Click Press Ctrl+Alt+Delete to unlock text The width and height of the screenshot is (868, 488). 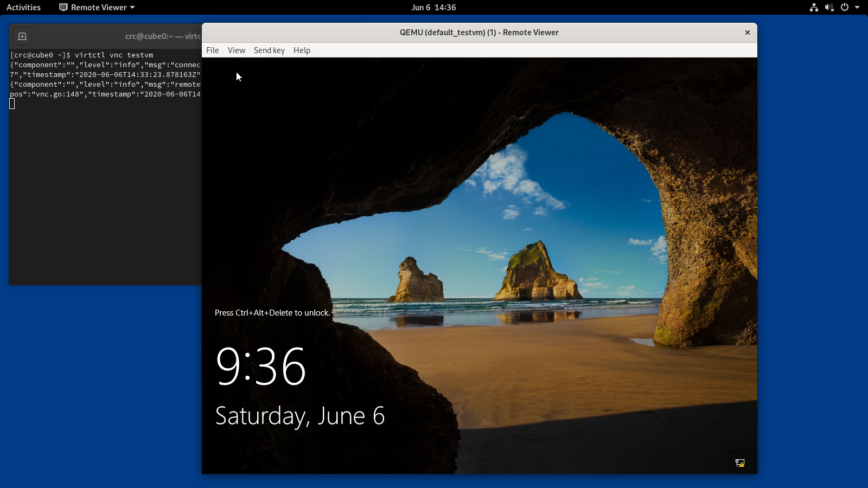272,313
